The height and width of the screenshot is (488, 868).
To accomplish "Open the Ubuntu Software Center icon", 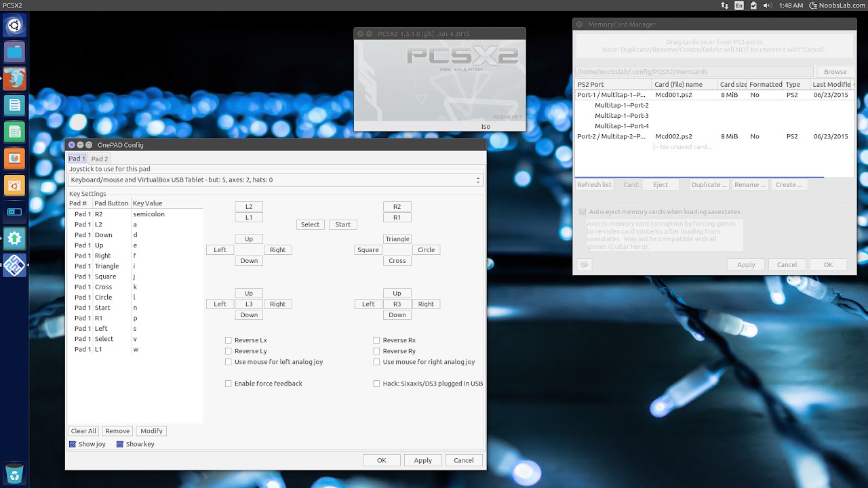I will (x=14, y=185).
